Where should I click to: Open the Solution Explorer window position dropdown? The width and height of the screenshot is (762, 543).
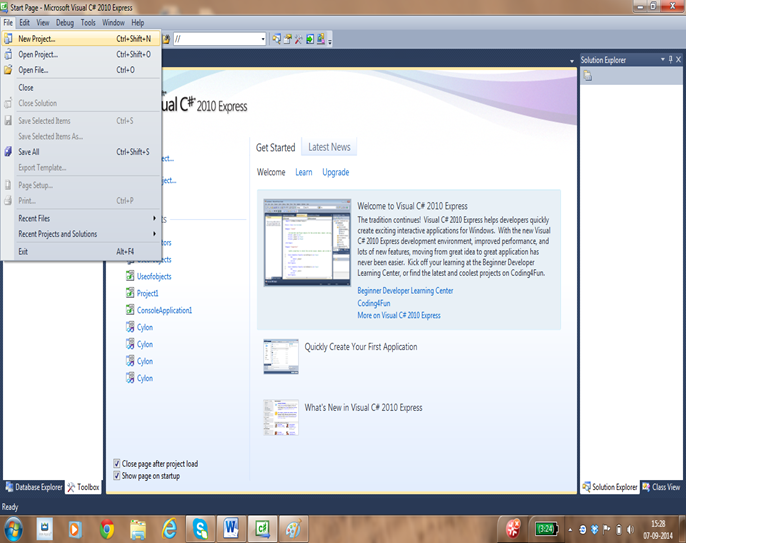662,59
